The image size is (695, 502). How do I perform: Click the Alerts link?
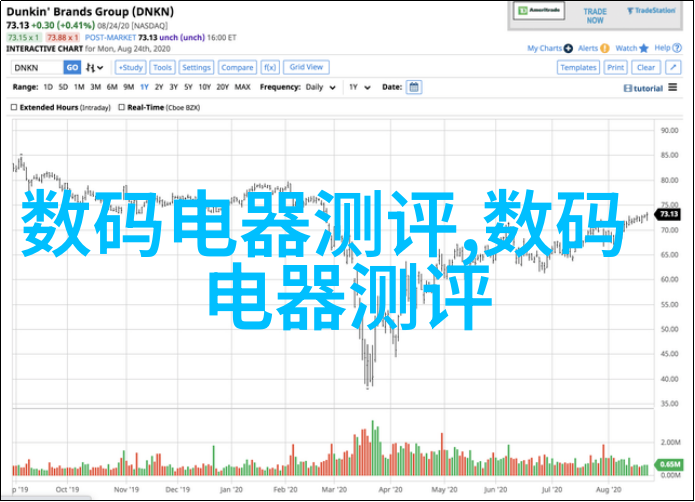click(588, 48)
